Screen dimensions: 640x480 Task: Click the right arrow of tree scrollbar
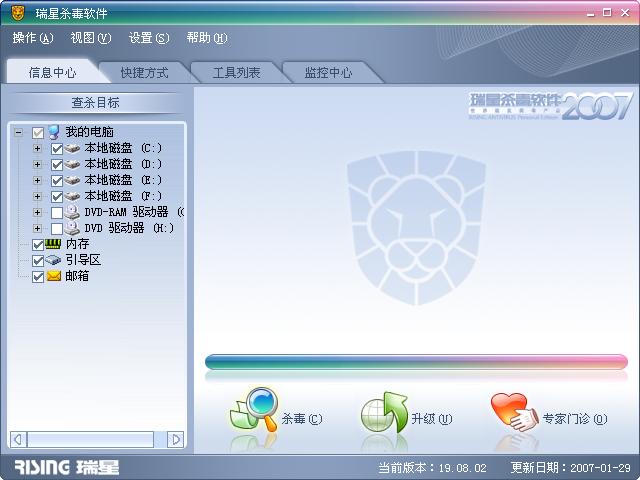pyautogui.click(x=176, y=440)
